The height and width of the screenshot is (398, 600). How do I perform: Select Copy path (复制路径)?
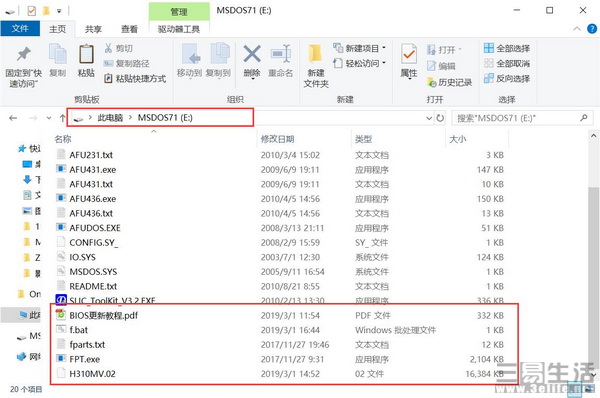click(x=127, y=63)
